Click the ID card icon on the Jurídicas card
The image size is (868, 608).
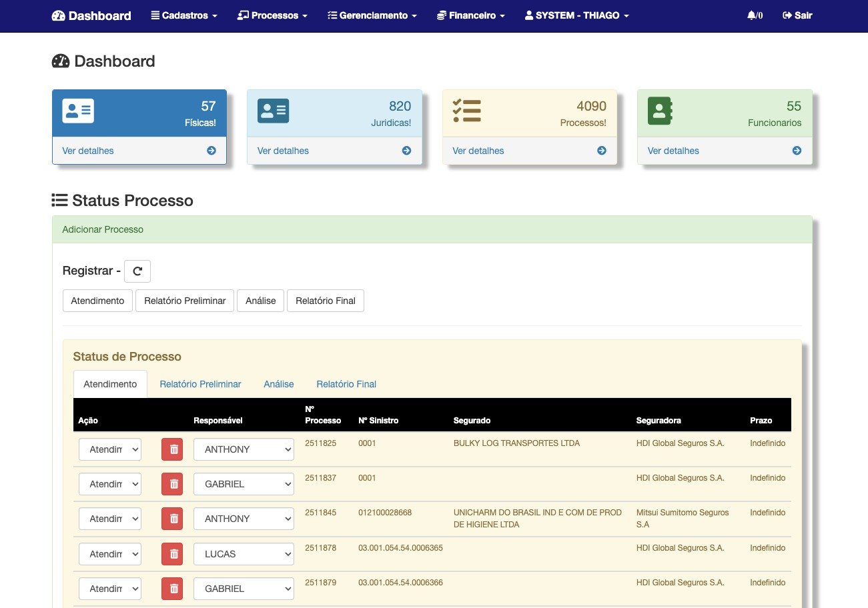click(x=273, y=111)
